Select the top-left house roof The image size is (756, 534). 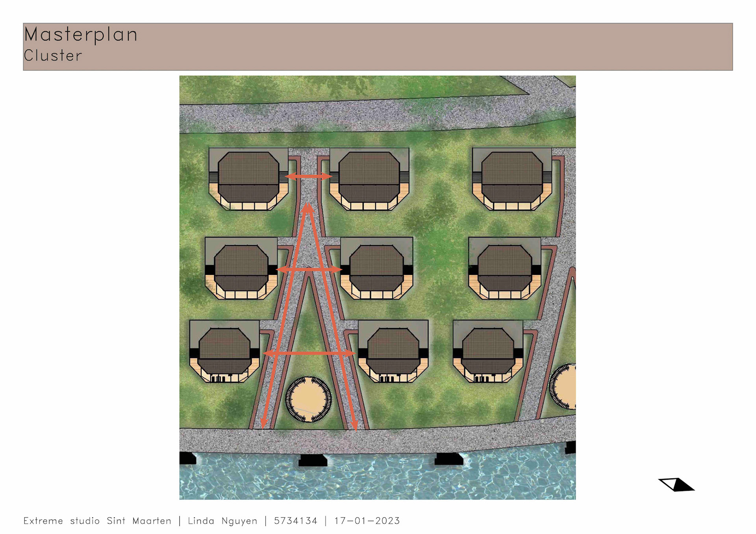pos(248,177)
